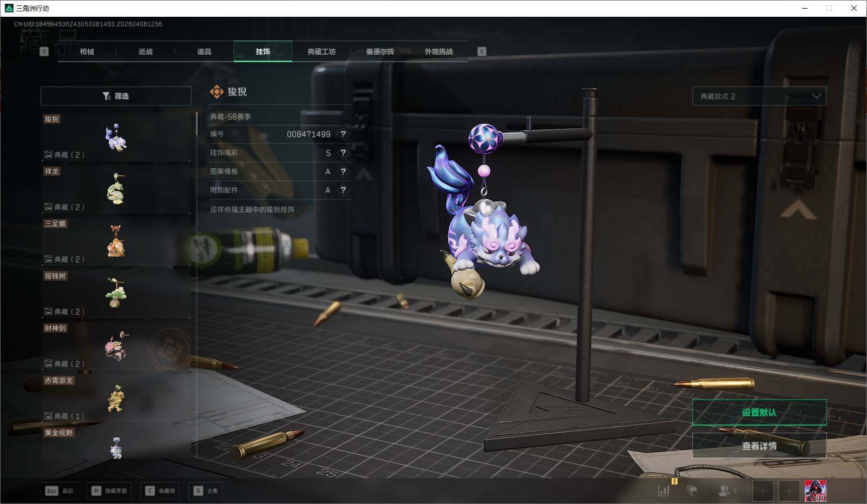Click the 设置默认 button
The image size is (867, 504).
tap(759, 412)
